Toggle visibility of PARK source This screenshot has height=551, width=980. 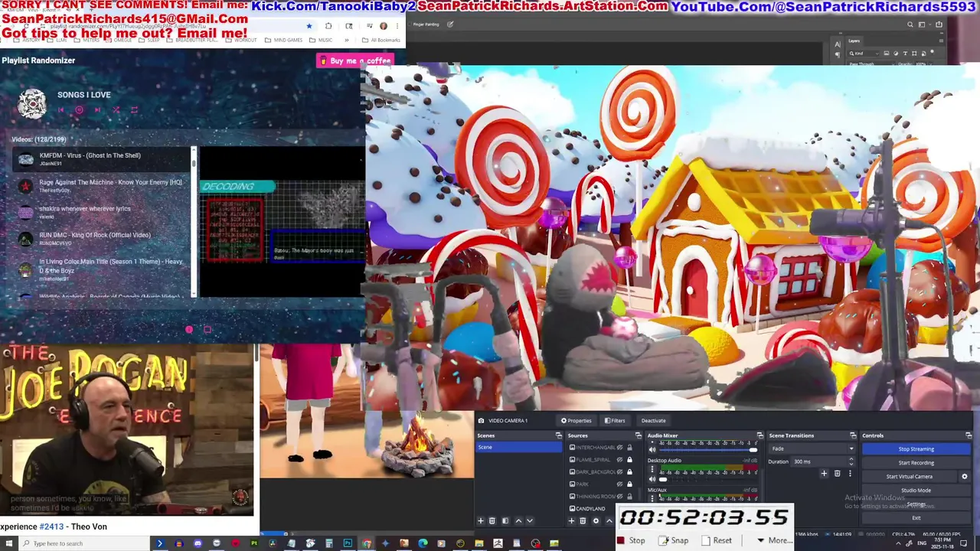(620, 484)
